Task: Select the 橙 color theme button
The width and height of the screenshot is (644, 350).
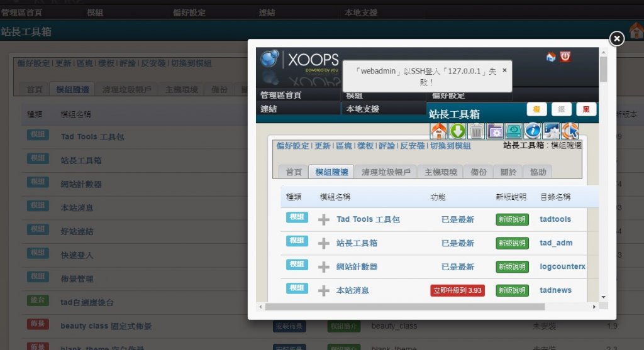Action: (536, 109)
